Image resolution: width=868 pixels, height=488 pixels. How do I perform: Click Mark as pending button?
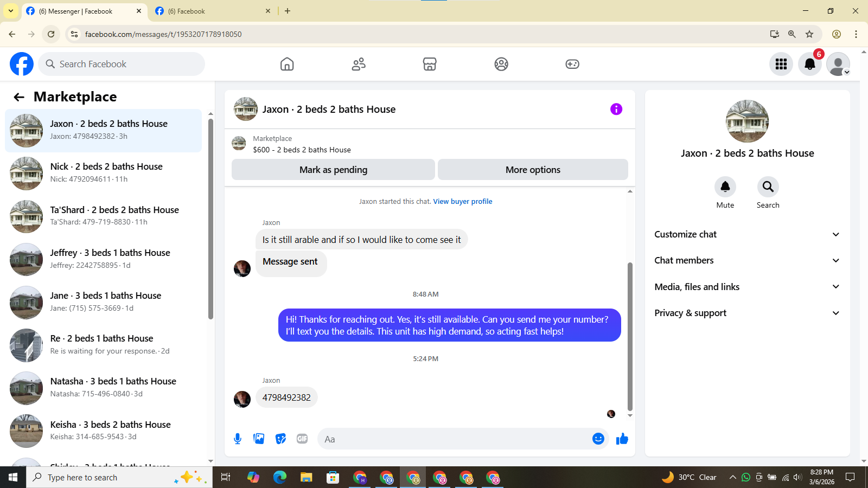click(333, 170)
